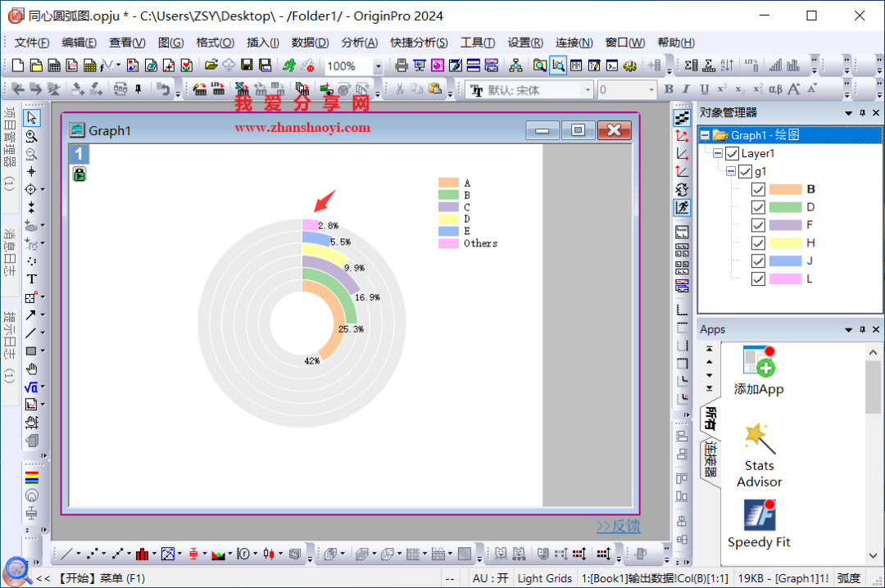Expand the rectangle tool flyout arrow

[x=43, y=351]
